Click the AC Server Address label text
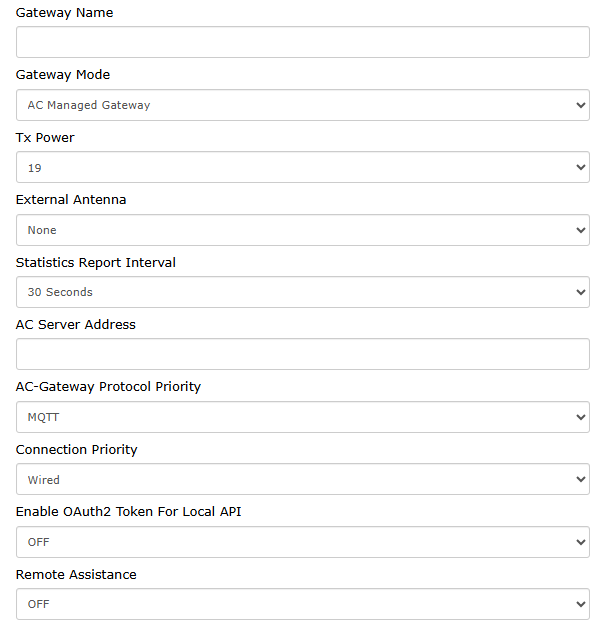611x631 pixels. pos(76,324)
